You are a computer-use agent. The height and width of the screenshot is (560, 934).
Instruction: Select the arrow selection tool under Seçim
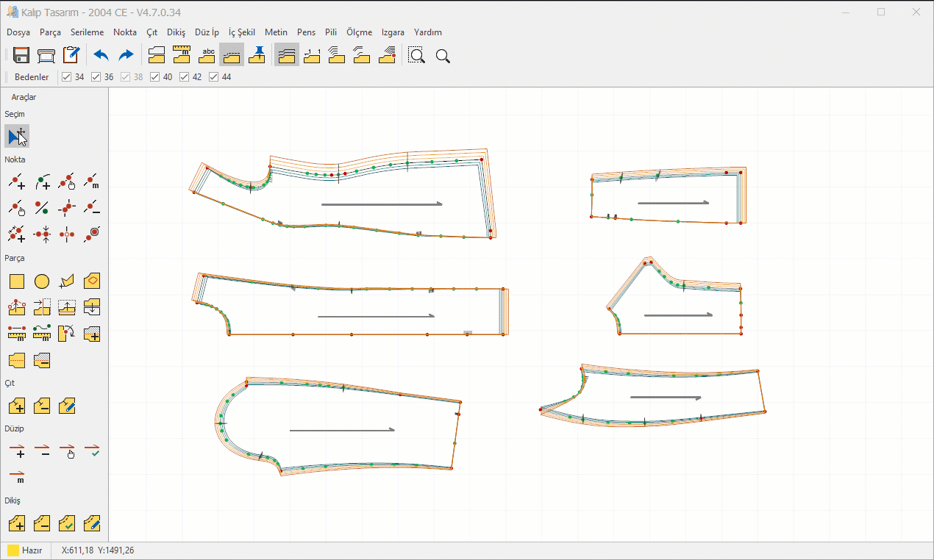pos(17,137)
